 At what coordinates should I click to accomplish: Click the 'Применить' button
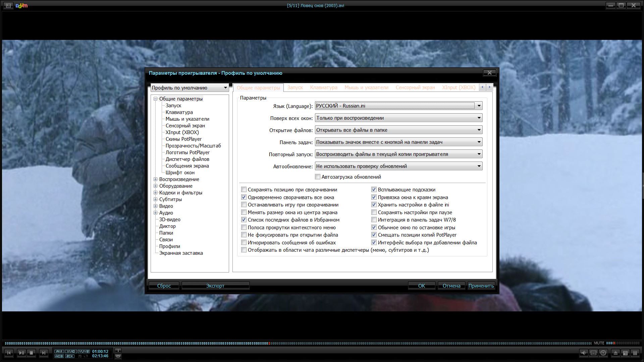click(x=481, y=286)
